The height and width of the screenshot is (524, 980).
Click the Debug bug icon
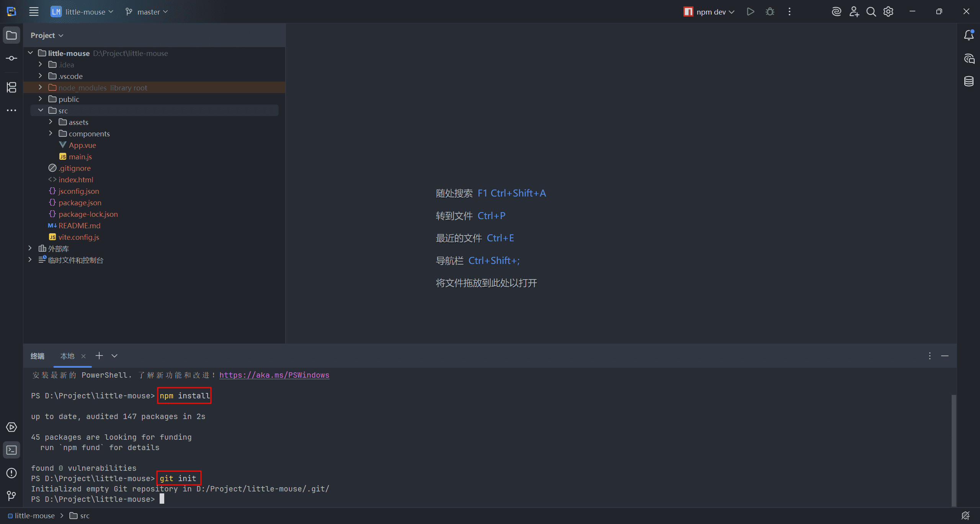pos(770,12)
